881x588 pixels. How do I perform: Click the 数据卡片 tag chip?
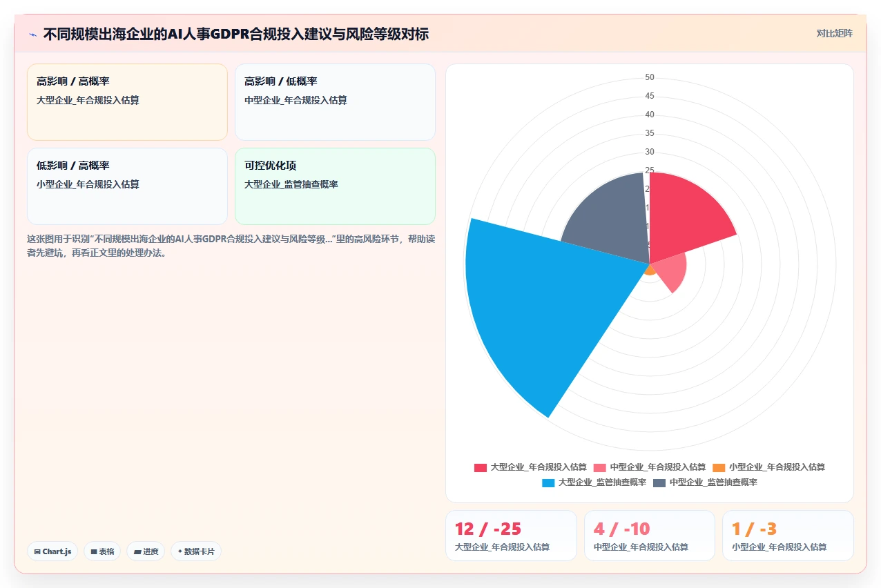[x=196, y=551]
